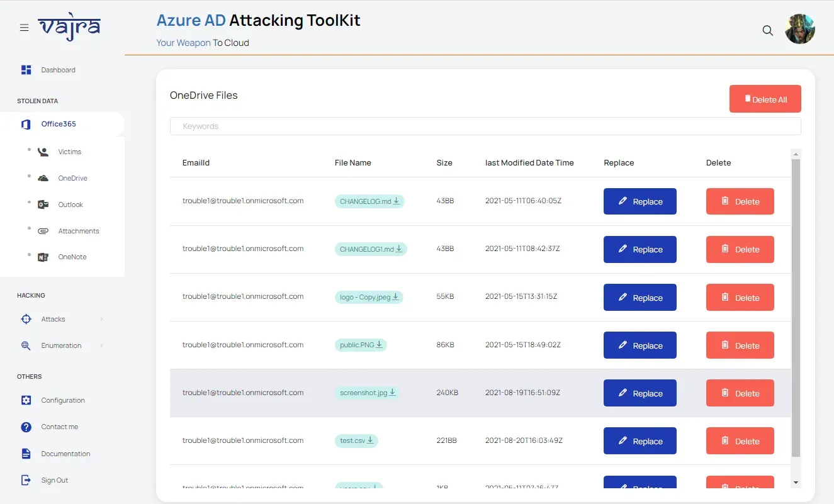Delete the logo - Copy.jpeg file
This screenshot has width=834, height=504.
coord(740,298)
